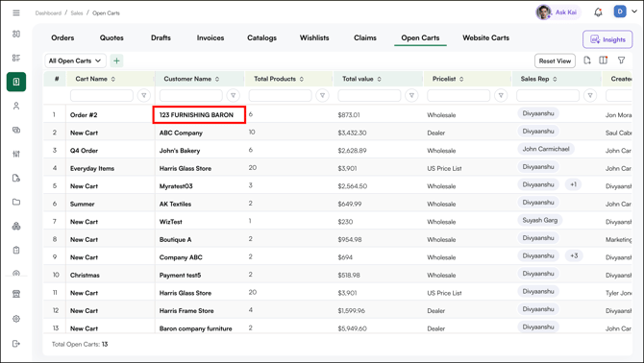Viewport: 644px width, 363px height.
Task: Open the table filter funnel icon
Action: [621, 60]
